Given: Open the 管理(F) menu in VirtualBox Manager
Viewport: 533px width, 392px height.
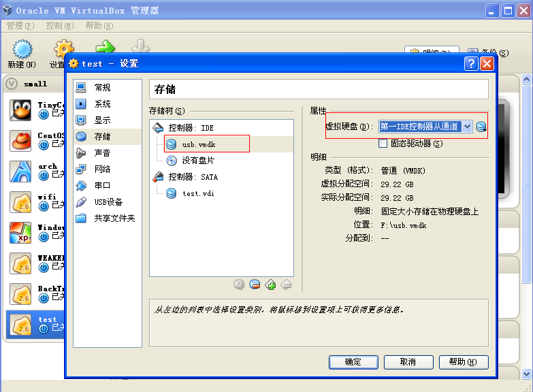Looking at the screenshot, I should click(20, 26).
